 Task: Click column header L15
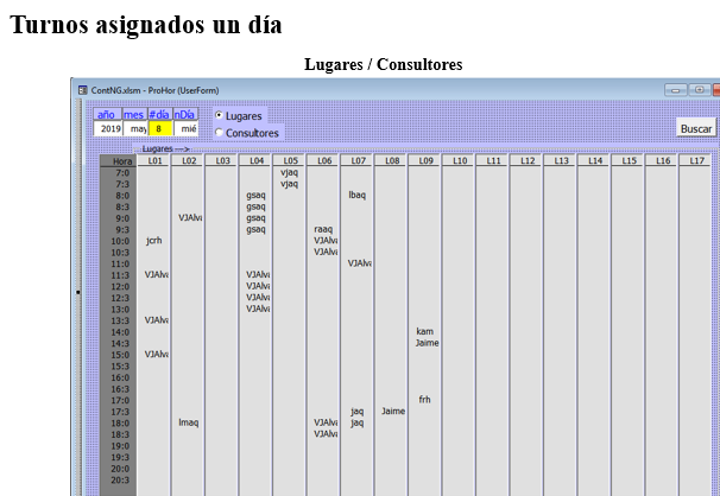point(629,161)
